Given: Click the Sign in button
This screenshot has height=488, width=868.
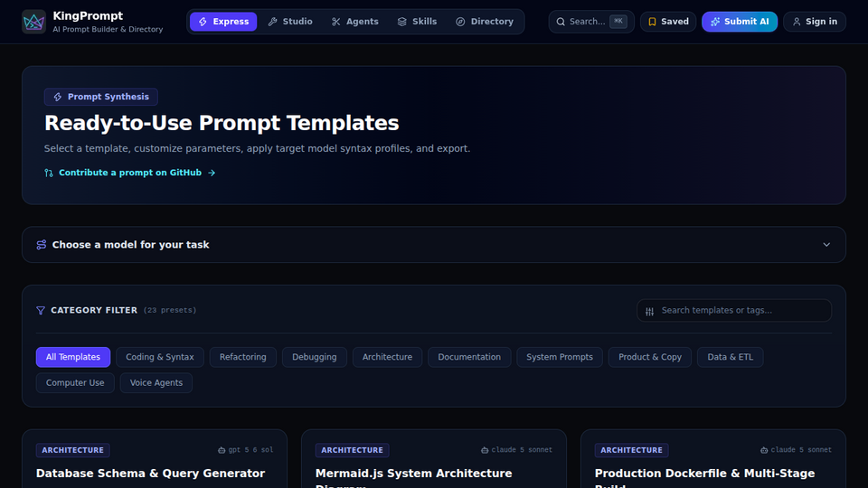Looking at the screenshot, I should [x=815, y=22].
